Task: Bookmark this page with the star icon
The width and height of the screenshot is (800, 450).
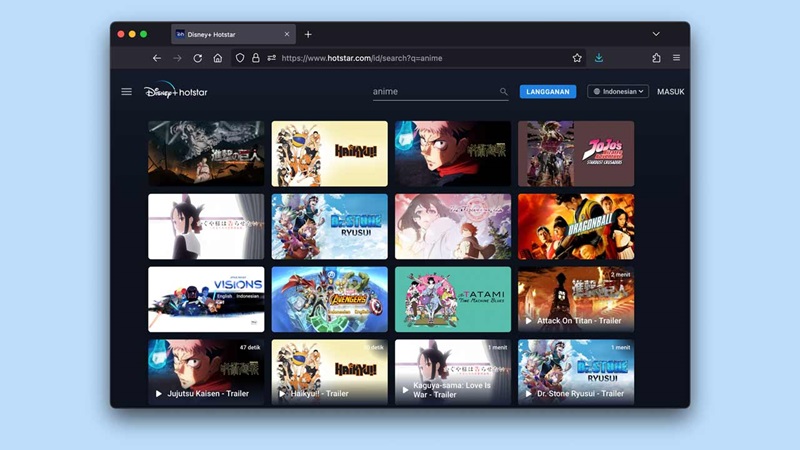Action: (x=577, y=58)
